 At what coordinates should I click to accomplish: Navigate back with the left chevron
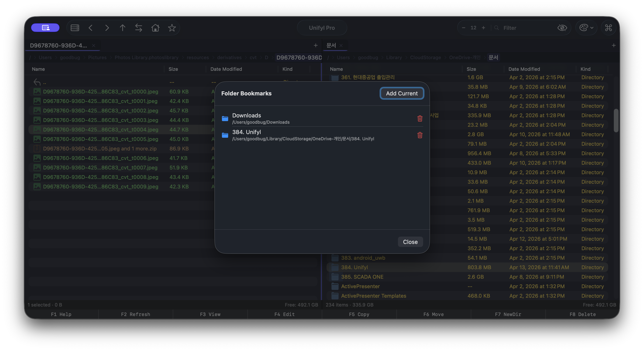[91, 28]
